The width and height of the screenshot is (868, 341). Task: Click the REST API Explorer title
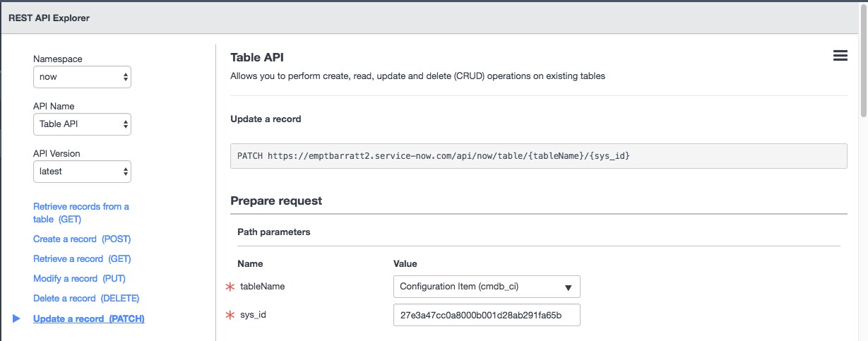pos(49,18)
